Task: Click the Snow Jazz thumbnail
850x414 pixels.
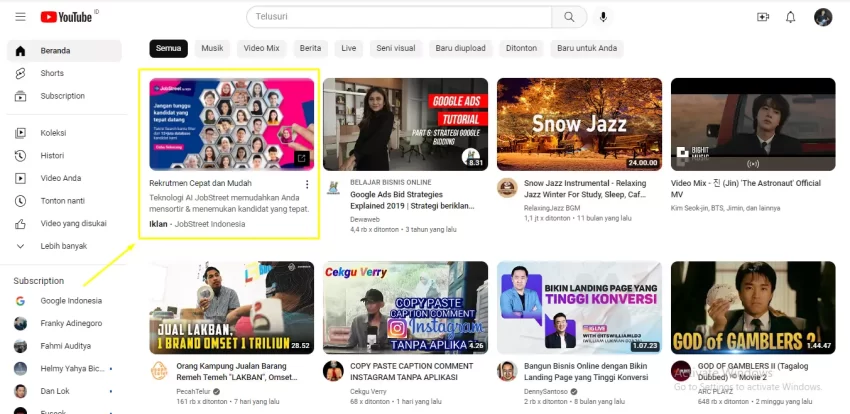Action: 579,124
